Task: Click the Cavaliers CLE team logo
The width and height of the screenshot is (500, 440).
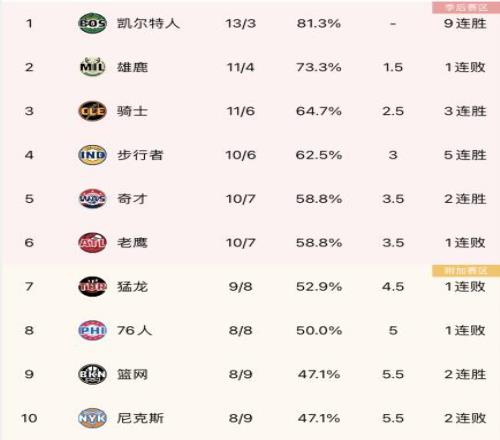Action: [x=92, y=111]
